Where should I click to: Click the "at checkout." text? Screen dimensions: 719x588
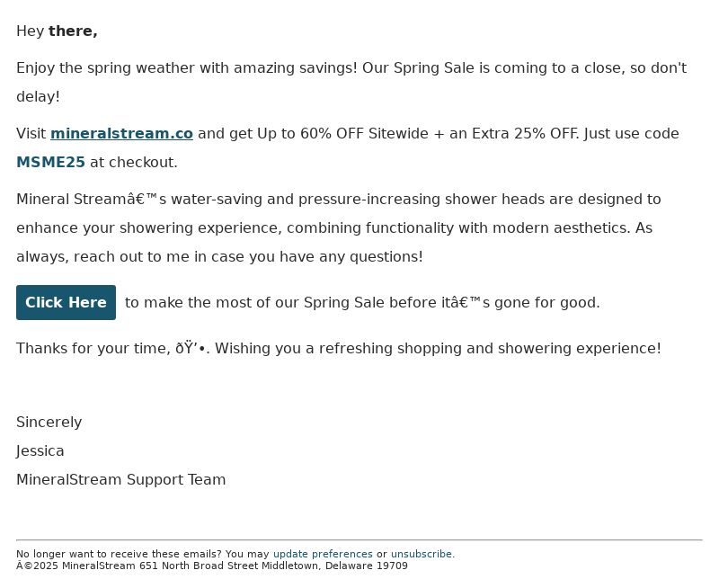[133, 163]
